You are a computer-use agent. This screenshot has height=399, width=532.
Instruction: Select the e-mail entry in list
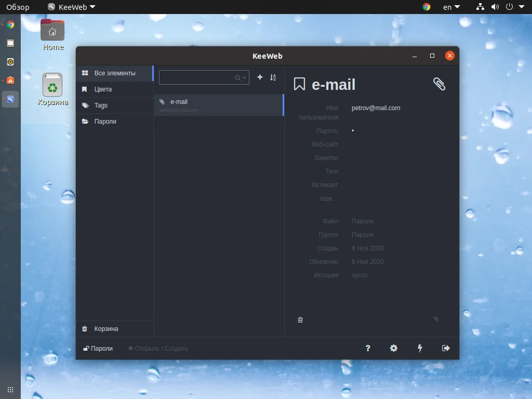tap(219, 105)
